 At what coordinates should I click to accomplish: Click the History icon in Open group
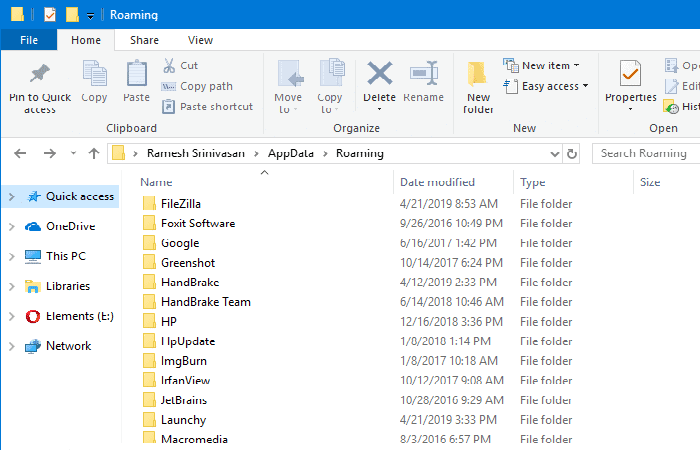point(671,106)
